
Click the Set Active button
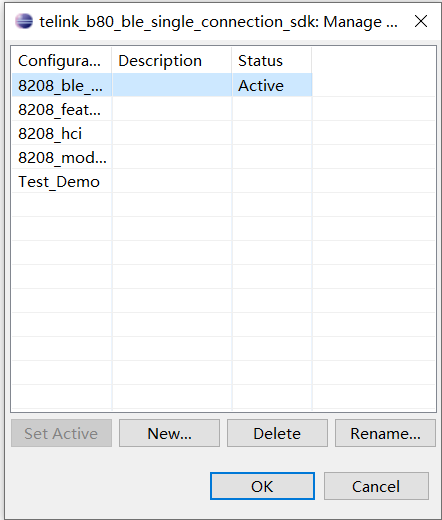click(x=61, y=433)
